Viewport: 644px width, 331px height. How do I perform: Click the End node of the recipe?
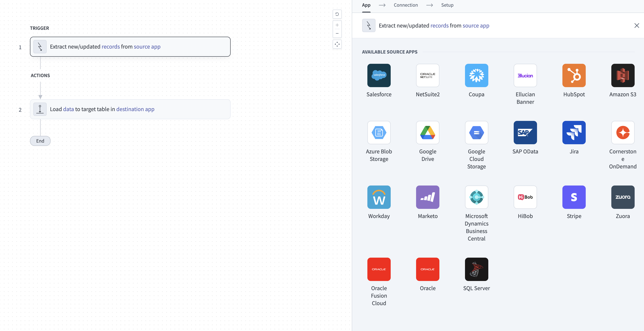pyautogui.click(x=40, y=141)
